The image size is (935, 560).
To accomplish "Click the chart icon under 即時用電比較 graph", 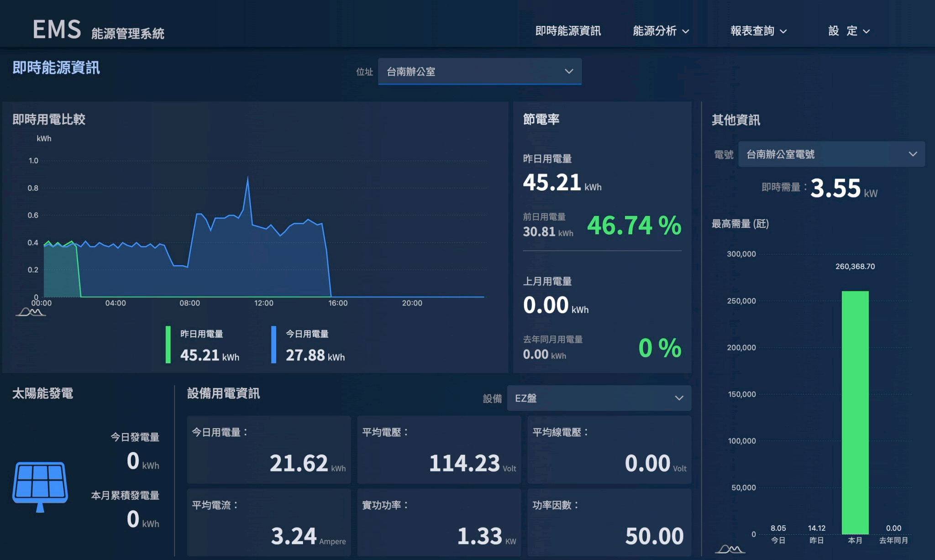I will click(x=31, y=312).
